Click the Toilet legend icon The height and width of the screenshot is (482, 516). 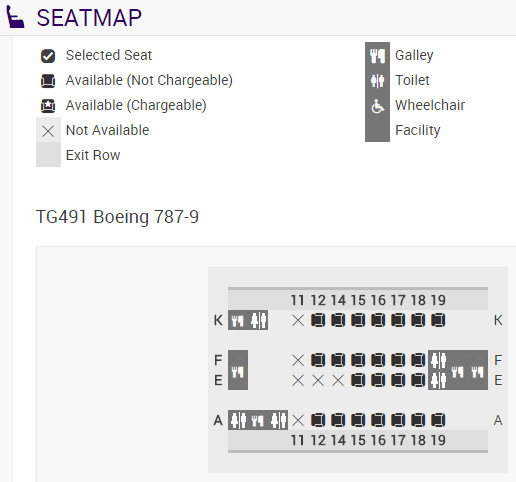coord(377,80)
